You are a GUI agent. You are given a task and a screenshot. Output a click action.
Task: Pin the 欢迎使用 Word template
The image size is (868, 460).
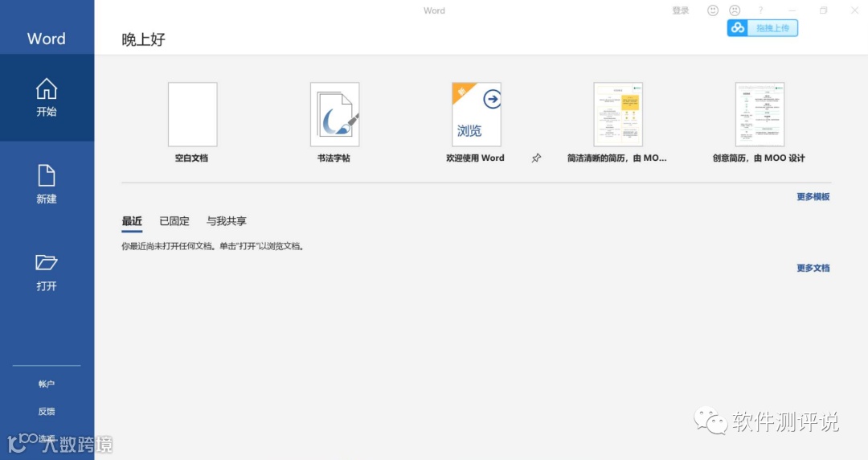(536, 158)
